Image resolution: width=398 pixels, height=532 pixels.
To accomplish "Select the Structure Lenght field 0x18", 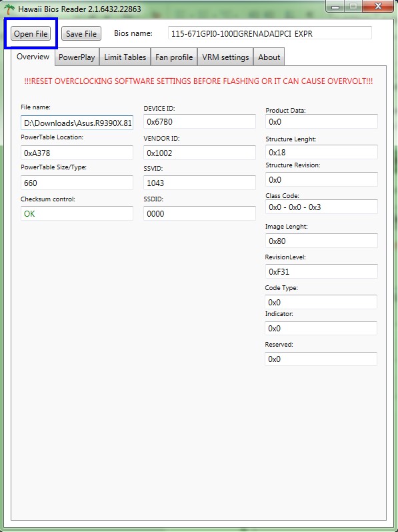I will [321, 152].
